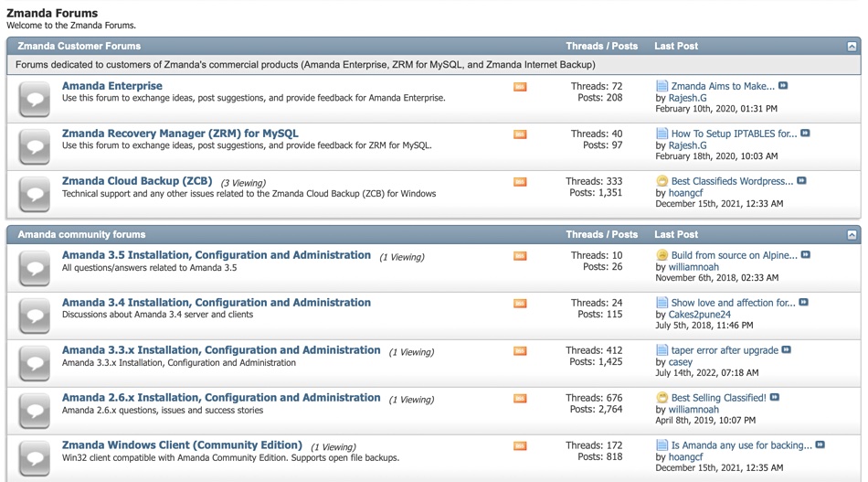This screenshot has height=482, width=868.
Task: Click the smiley icon before Best Selling Classified
Action: pos(662,397)
